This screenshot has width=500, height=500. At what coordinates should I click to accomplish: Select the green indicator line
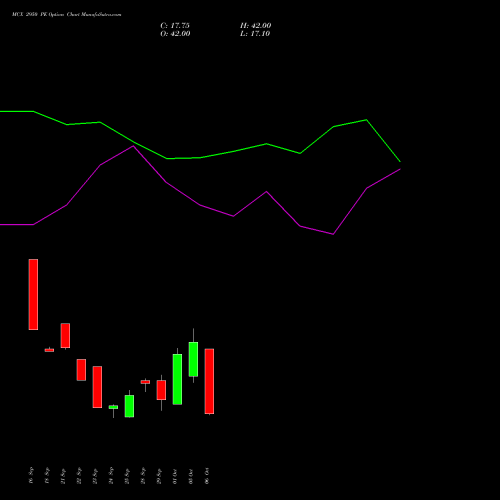(x=200, y=157)
